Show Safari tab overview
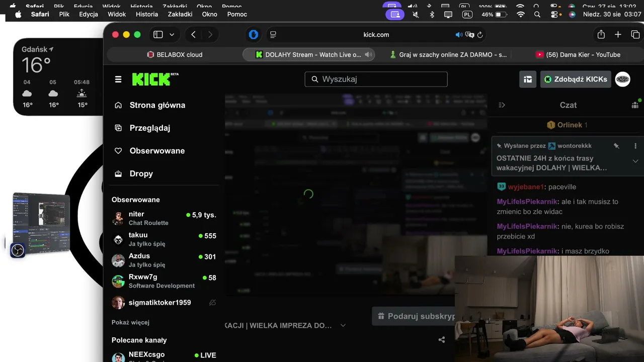This screenshot has height=362, width=644. (x=635, y=35)
